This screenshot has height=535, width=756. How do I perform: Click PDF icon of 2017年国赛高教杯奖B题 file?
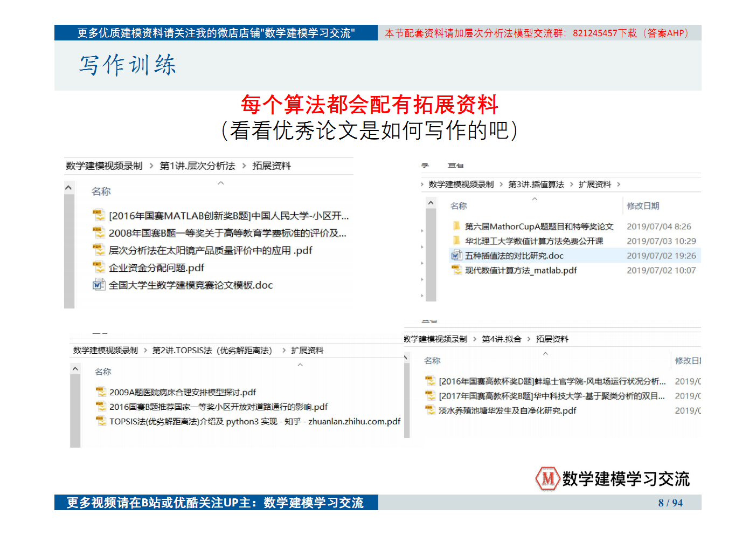pyautogui.click(x=430, y=395)
